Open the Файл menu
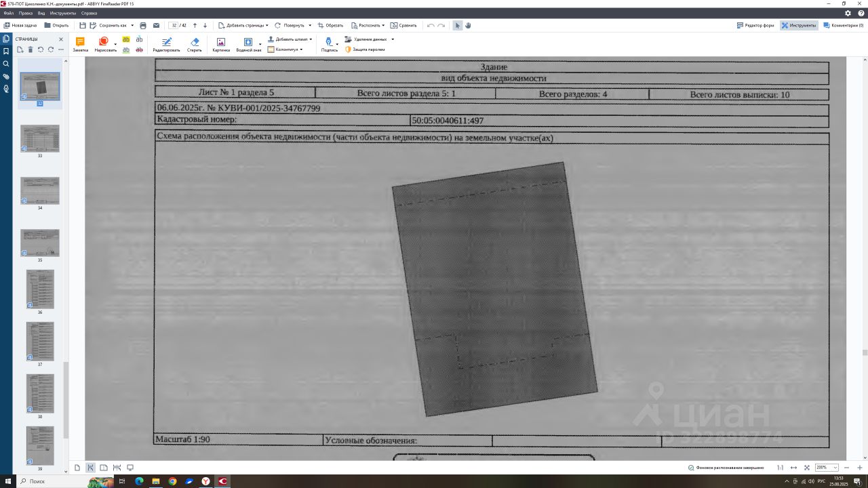868x488 pixels. [9, 13]
